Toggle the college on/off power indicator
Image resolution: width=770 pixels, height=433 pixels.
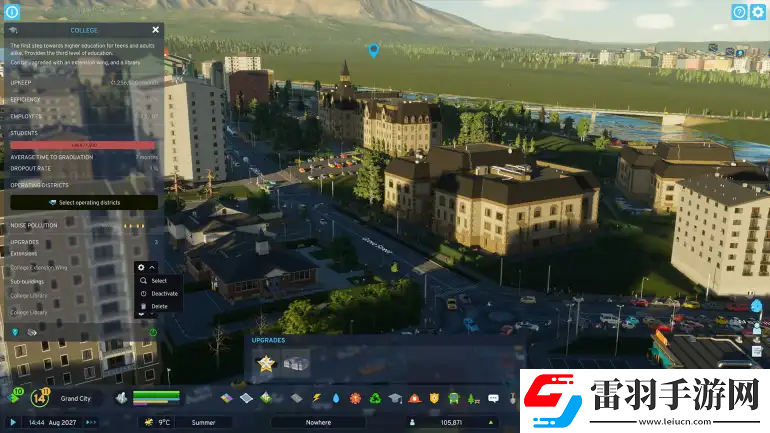(153, 332)
